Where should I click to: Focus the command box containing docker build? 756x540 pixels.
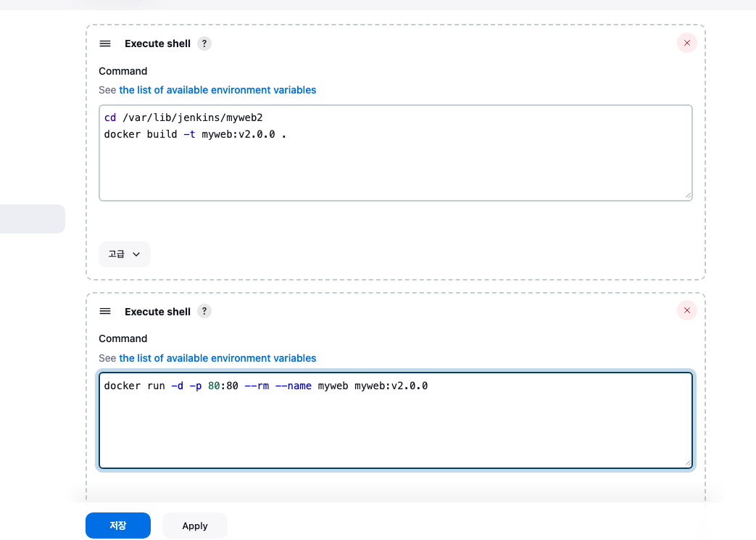[x=395, y=152]
